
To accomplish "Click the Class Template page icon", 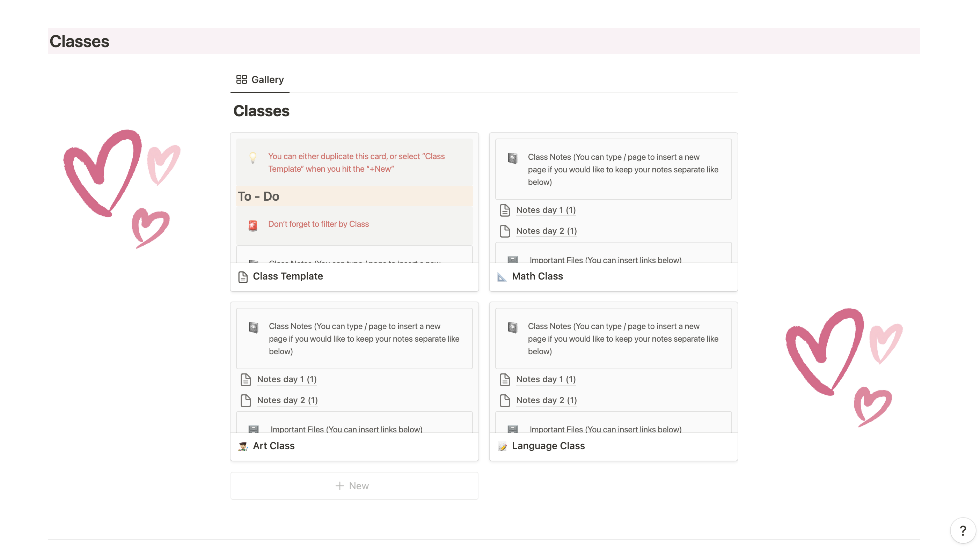I will click(243, 277).
